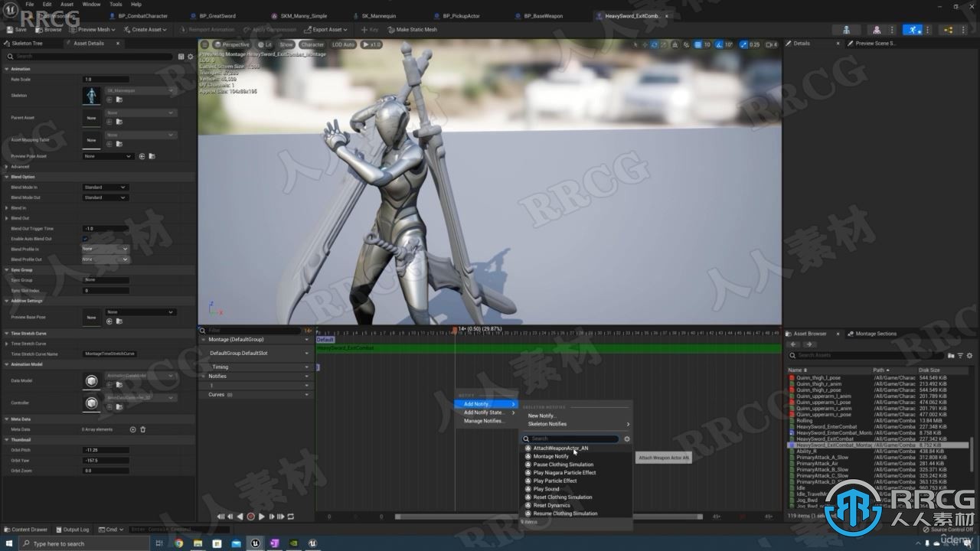Collapse the Animation section
This screenshot has height=551, width=980.
pyautogui.click(x=7, y=69)
